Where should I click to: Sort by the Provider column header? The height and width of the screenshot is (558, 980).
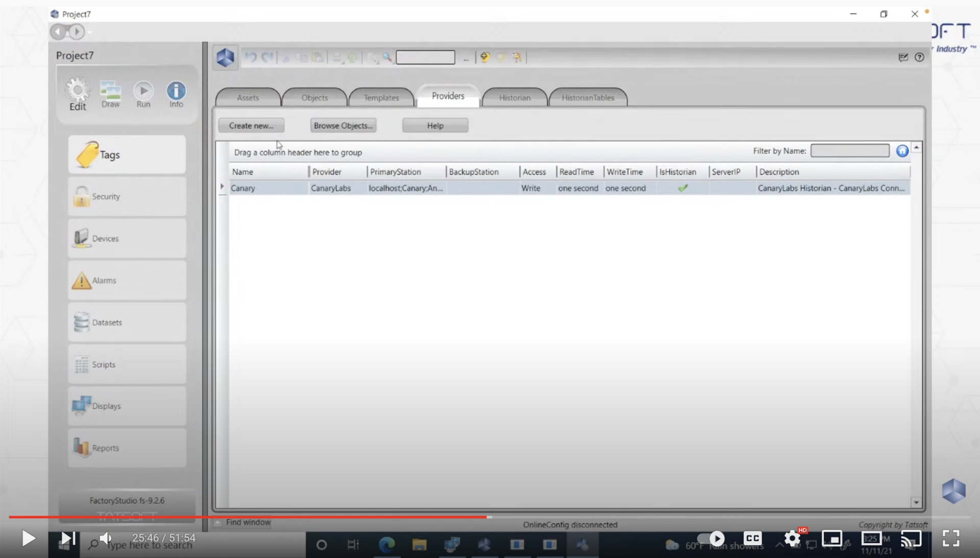(x=337, y=172)
